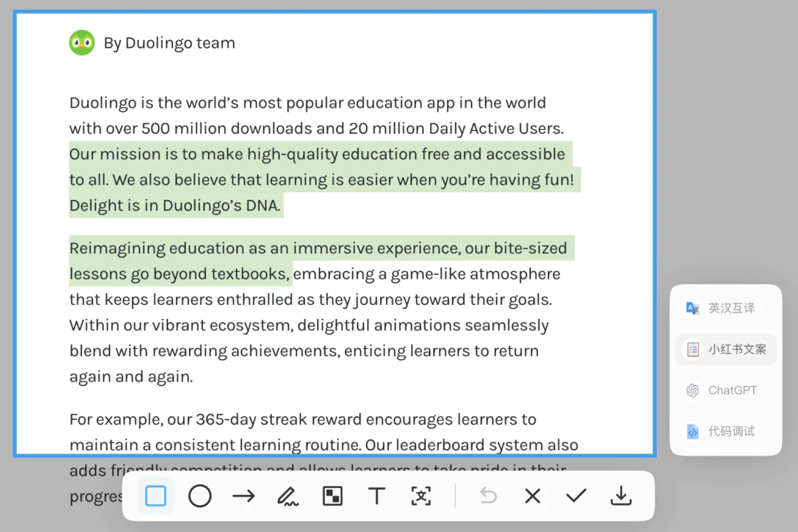Click the text "again and again."

[131, 376]
